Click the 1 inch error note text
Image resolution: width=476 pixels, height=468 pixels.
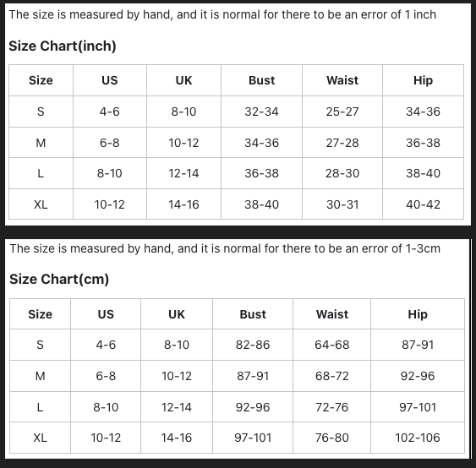222,14
